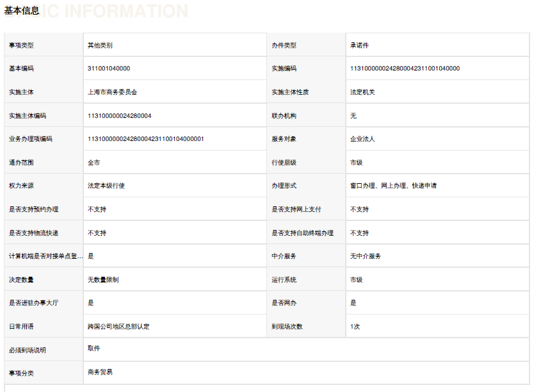This screenshot has width=534, height=392.
Task: Select the '基本编码' label
Action: coord(21,69)
